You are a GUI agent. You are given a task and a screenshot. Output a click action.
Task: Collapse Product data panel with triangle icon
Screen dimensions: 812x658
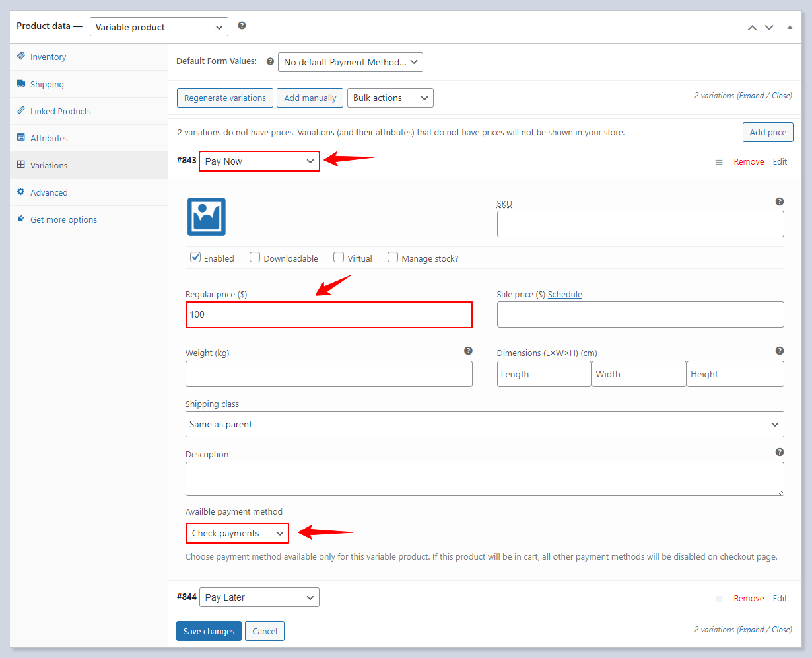coord(790,27)
